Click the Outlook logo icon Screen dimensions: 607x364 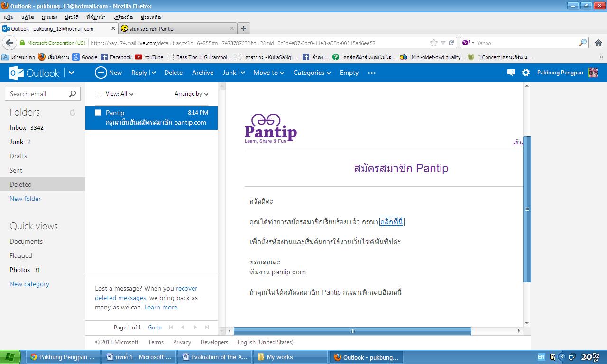coord(17,73)
